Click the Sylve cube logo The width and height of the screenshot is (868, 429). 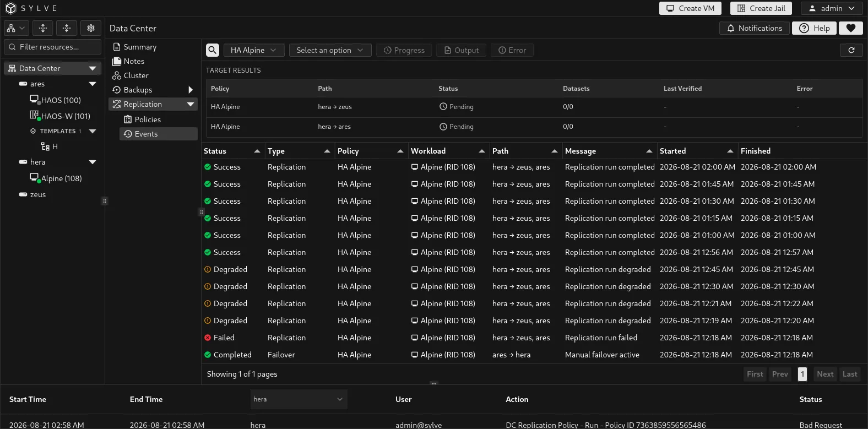pyautogui.click(x=10, y=8)
